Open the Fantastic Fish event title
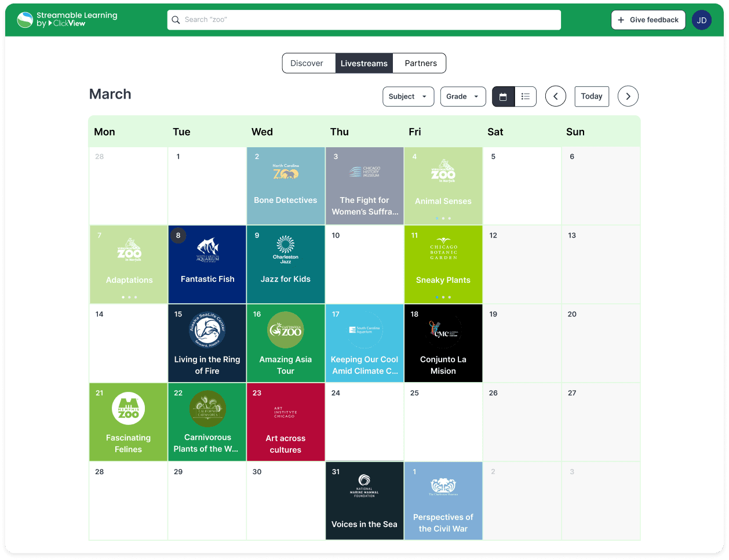 tap(207, 279)
